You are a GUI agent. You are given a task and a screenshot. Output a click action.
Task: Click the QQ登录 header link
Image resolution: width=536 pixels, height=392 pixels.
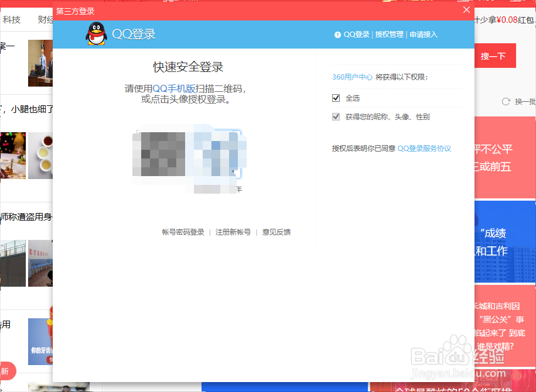(359, 34)
